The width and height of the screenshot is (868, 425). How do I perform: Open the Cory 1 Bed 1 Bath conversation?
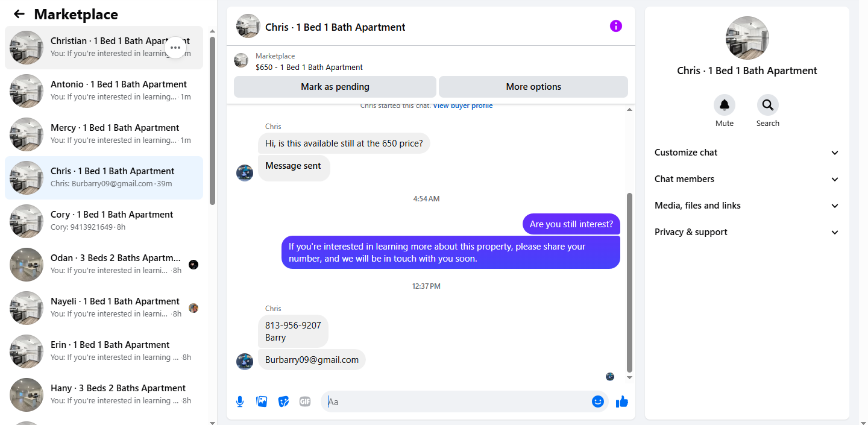coord(104,221)
